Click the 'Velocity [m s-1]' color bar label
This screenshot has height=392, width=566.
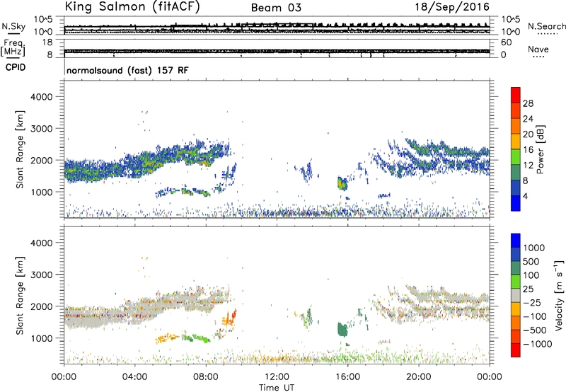coord(559,295)
